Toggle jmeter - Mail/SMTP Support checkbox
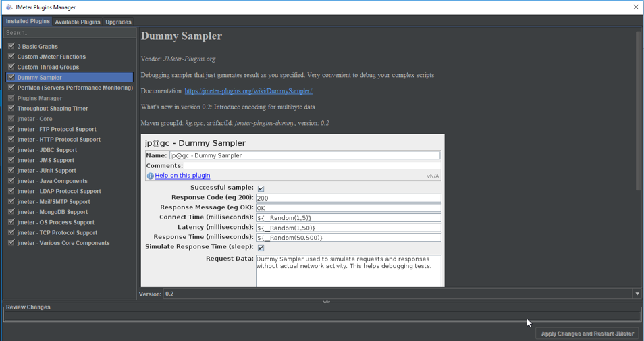The height and width of the screenshot is (341, 644). click(11, 201)
